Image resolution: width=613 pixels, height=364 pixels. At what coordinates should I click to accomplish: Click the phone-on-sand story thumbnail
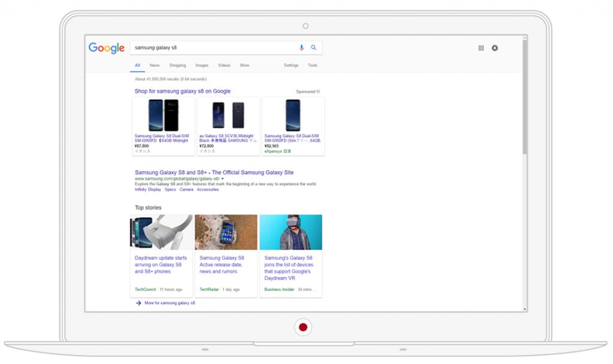click(226, 232)
